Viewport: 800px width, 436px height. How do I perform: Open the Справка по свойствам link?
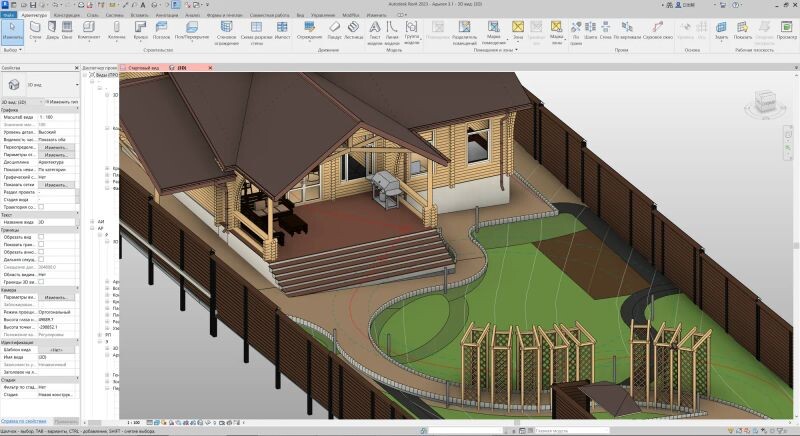coord(23,421)
